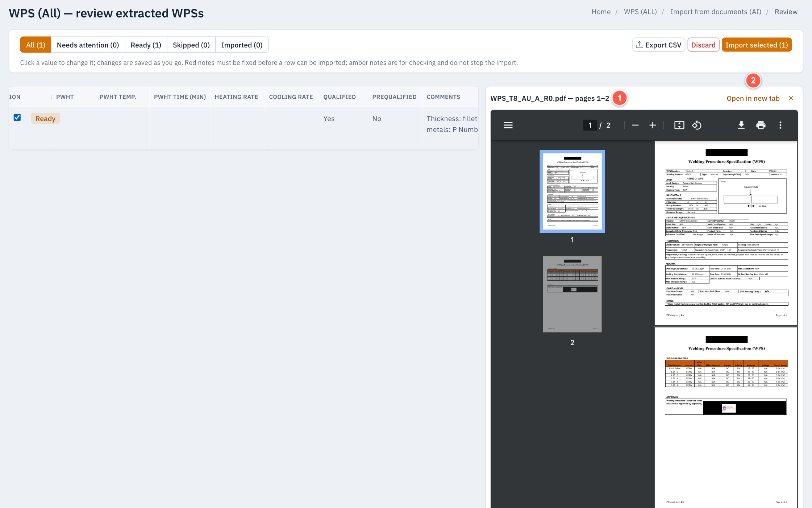
Task: Print the PDF document
Action: pyautogui.click(x=761, y=125)
